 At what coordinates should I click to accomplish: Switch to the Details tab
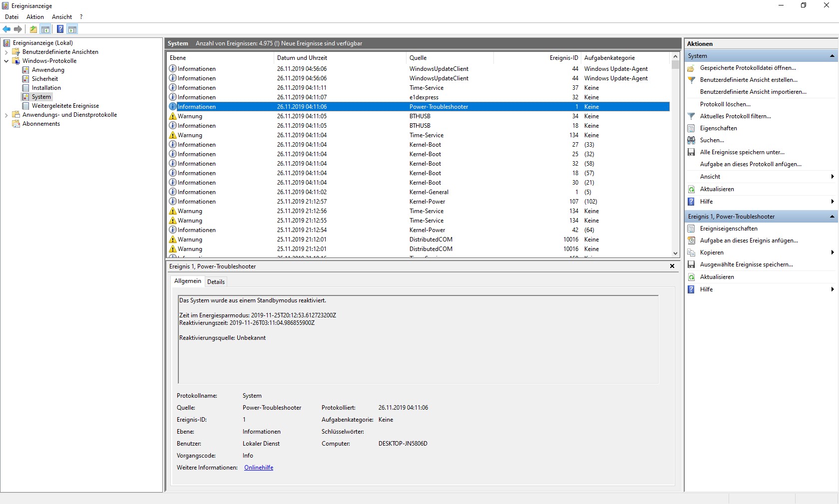coord(216,282)
